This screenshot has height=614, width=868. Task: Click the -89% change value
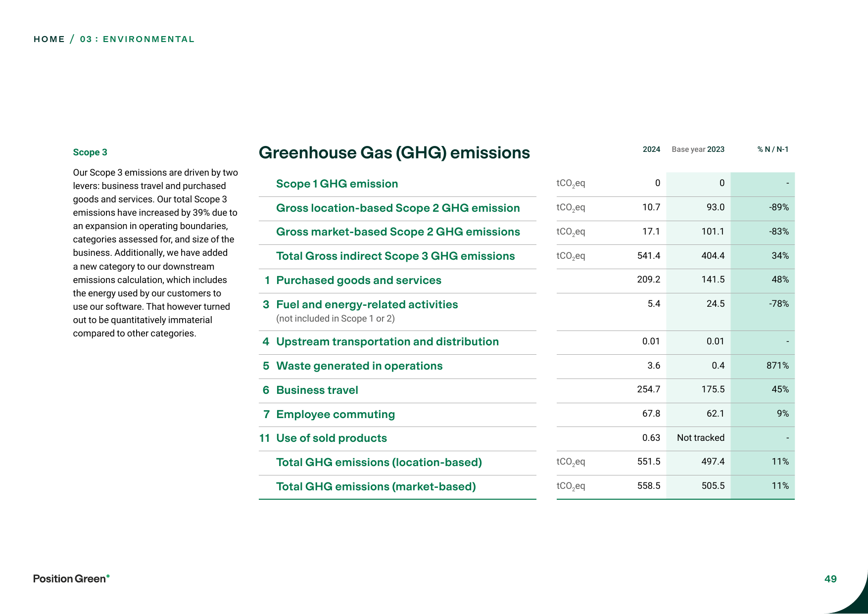[779, 207]
